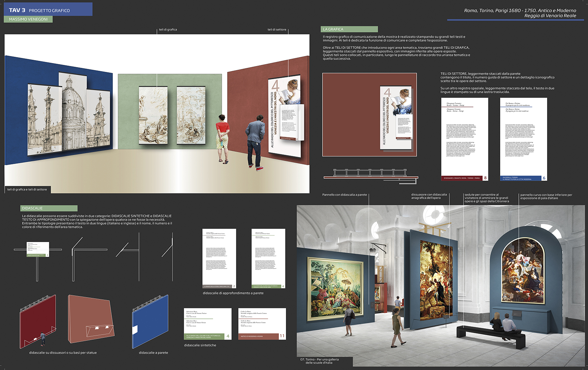This screenshot has height=370, width=588.
Task: Click the label 'Pannello con didascalia a parete'
Action: tap(345, 195)
